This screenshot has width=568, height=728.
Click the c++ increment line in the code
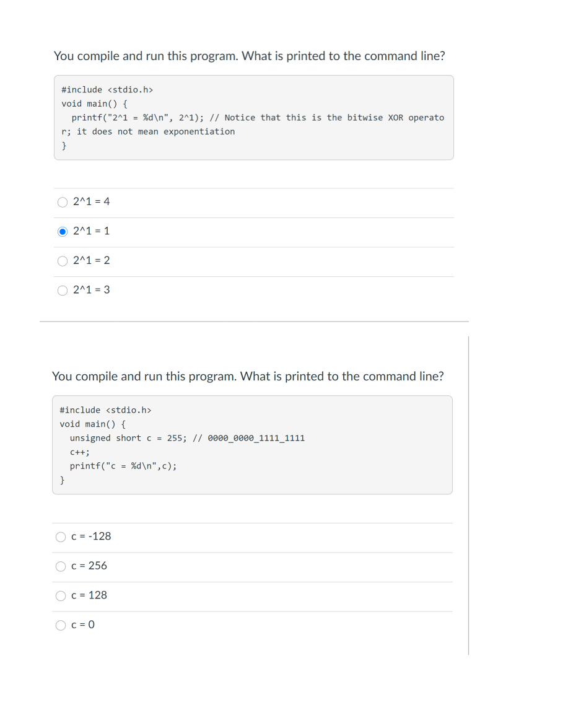tap(79, 452)
